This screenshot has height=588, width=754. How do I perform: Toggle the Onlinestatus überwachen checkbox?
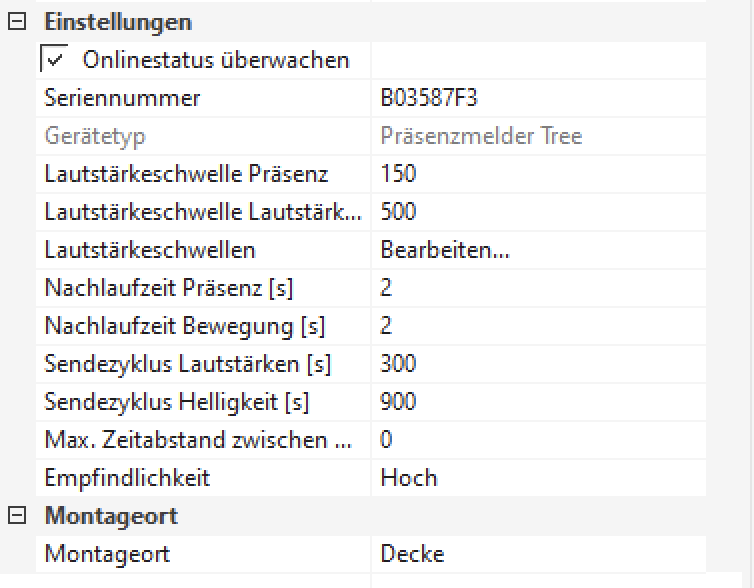point(53,60)
